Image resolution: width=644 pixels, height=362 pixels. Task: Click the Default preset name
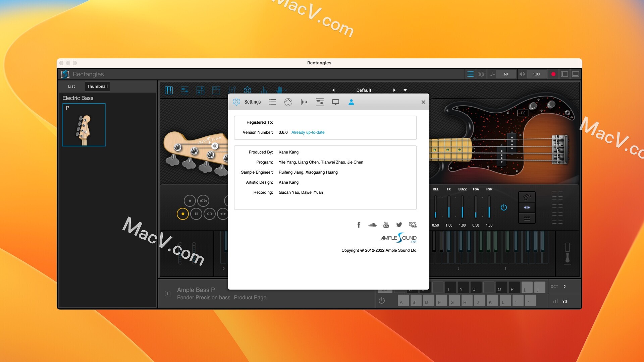[x=364, y=90]
